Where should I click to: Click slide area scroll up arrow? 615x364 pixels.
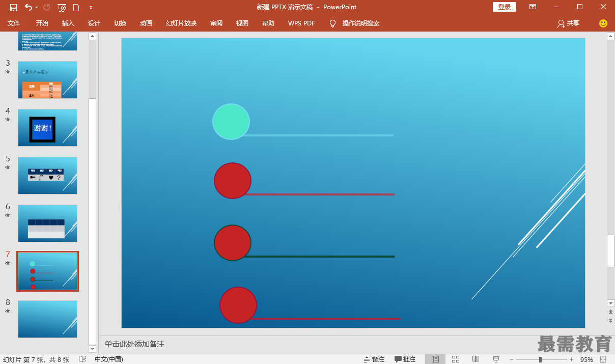click(611, 36)
